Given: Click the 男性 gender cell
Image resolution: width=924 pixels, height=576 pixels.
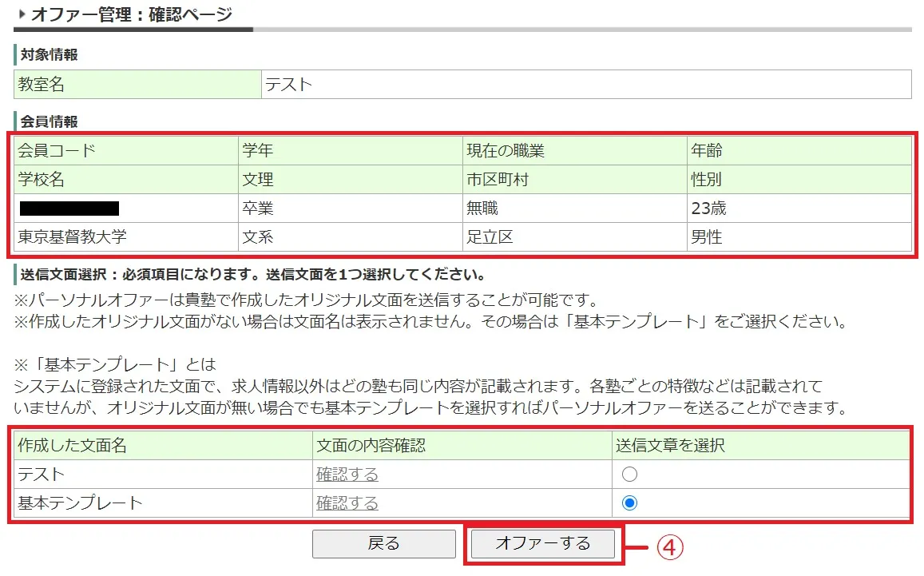Looking at the screenshot, I should click(x=707, y=237).
